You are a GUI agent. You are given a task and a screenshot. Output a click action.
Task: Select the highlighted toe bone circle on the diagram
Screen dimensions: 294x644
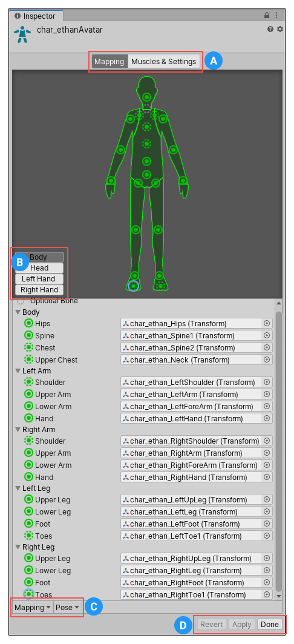(x=133, y=286)
